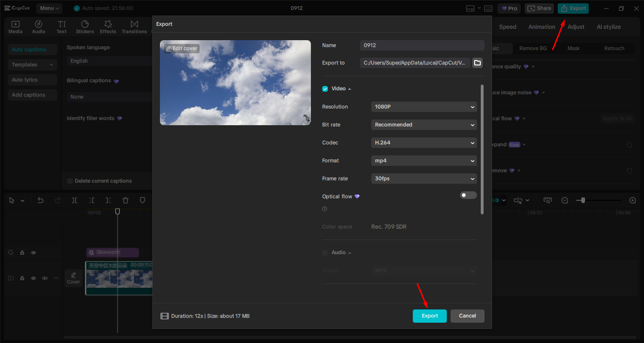The height and width of the screenshot is (343, 644).
Task: Expand the Frame rate dropdown
Action: tap(423, 178)
